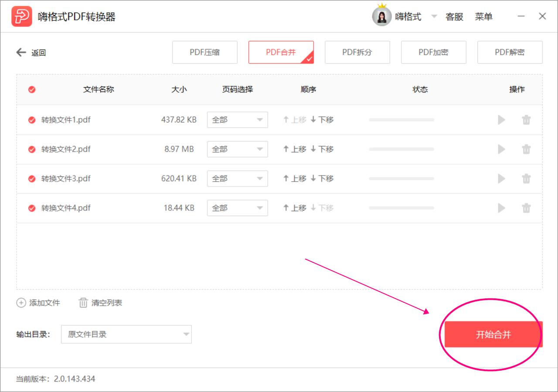558x392 pixels.
Task: Click 清空列表 link
Action: point(107,303)
